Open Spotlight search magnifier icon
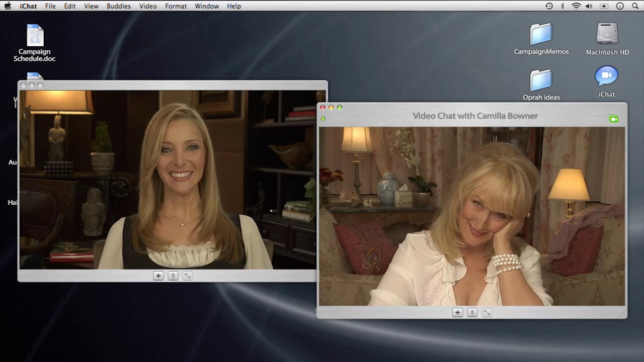Image resolution: width=644 pixels, height=362 pixels. (x=634, y=6)
